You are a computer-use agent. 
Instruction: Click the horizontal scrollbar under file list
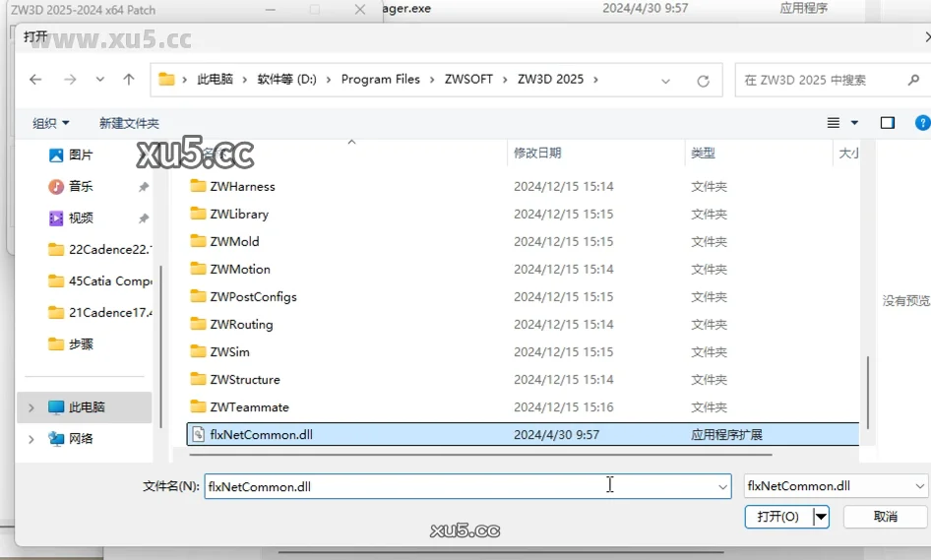tap(482, 455)
